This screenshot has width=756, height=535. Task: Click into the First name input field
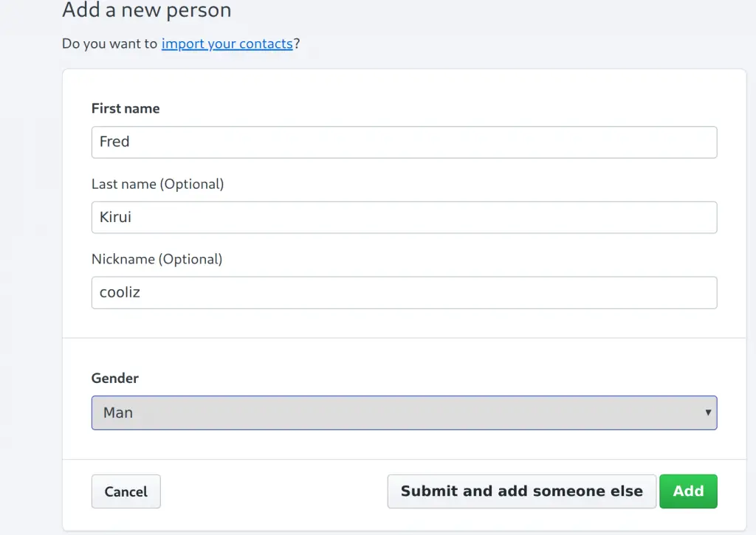[404, 142]
